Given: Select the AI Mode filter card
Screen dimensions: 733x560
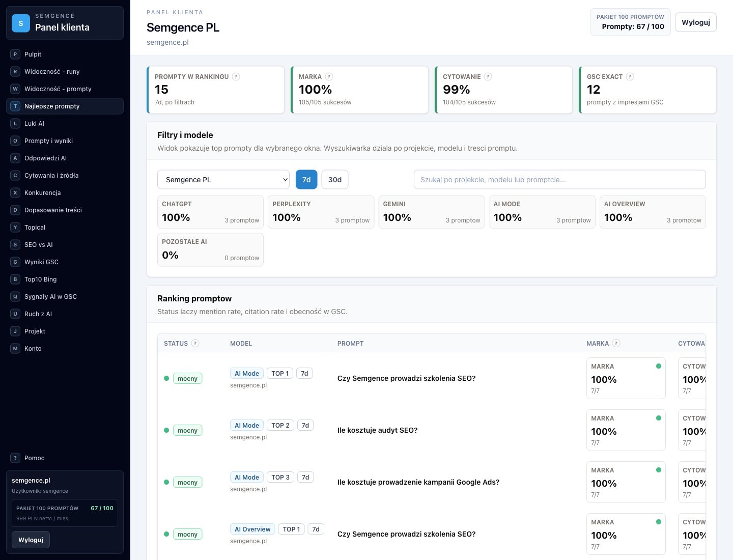Looking at the screenshot, I should pyautogui.click(x=542, y=212).
